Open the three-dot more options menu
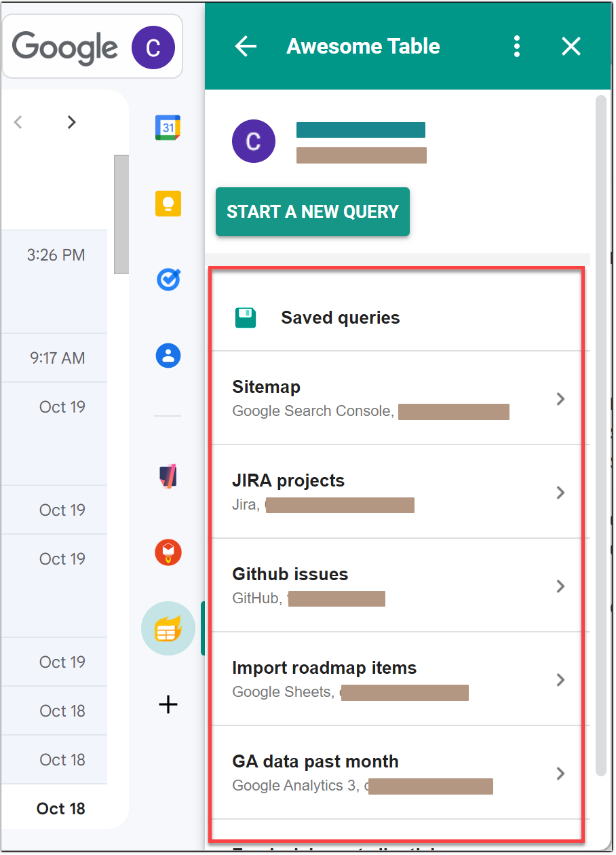This screenshot has height=855, width=616. click(x=517, y=46)
